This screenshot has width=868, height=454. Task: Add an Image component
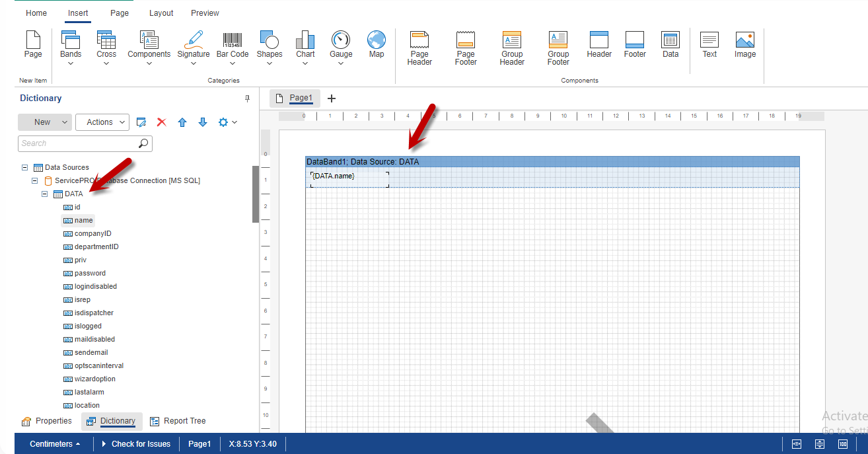(744, 45)
